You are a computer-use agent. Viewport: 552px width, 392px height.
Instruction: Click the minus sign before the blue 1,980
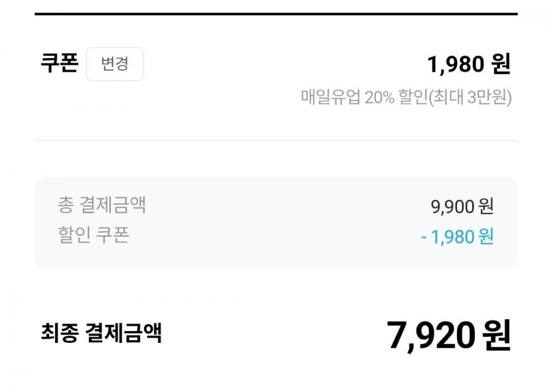(x=424, y=237)
